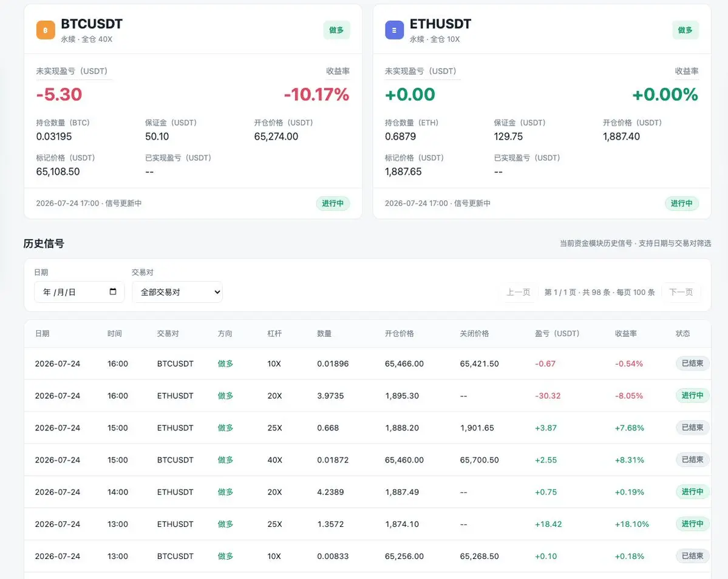Click the orange BTC coin icon
Viewport: 728px width, 579px height.
[46, 30]
